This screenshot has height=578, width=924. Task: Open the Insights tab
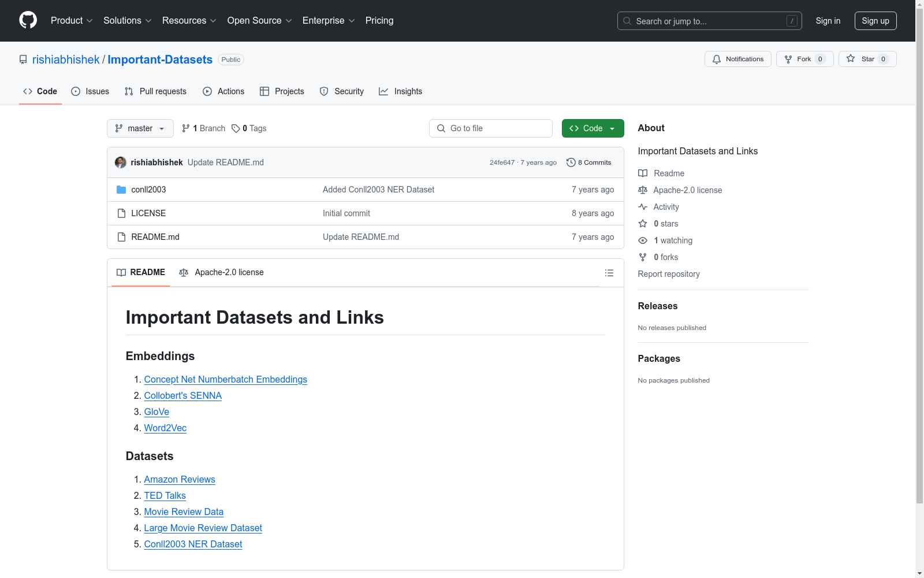click(x=401, y=91)
